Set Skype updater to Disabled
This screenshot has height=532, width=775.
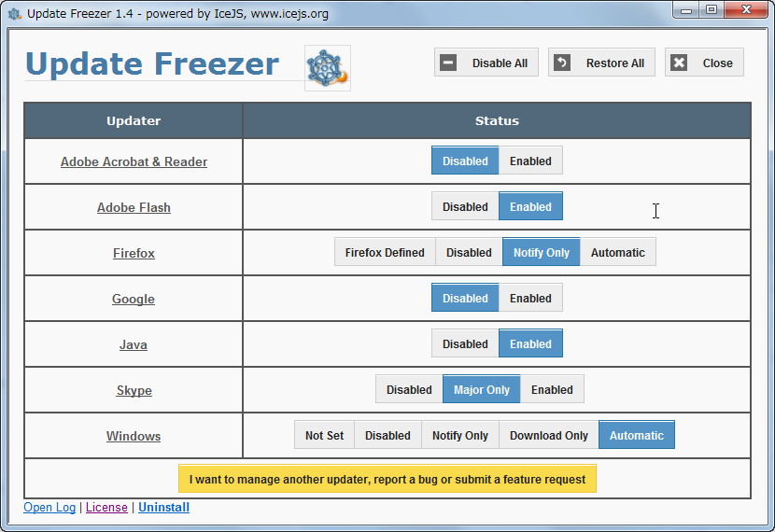(409, 390)
